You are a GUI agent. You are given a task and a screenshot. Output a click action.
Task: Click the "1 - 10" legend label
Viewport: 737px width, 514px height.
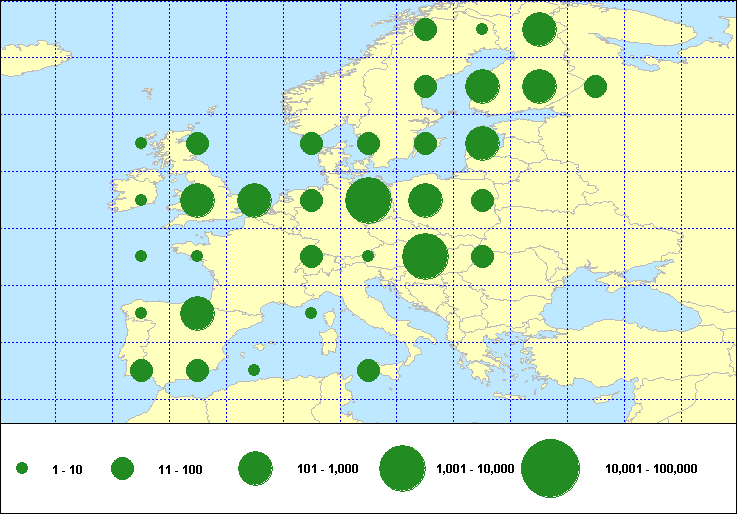(x=67, y=469)
